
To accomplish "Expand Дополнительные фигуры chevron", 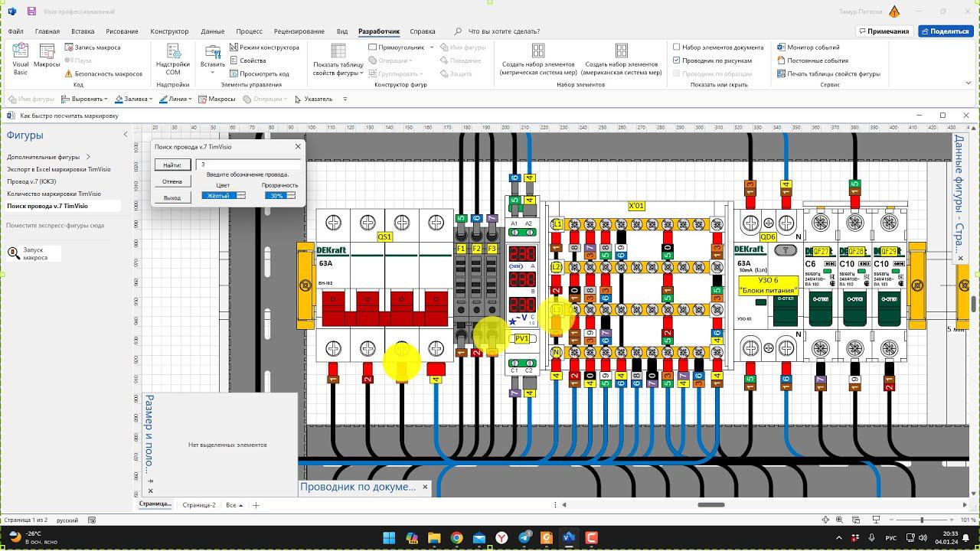I will coord(88,157).
